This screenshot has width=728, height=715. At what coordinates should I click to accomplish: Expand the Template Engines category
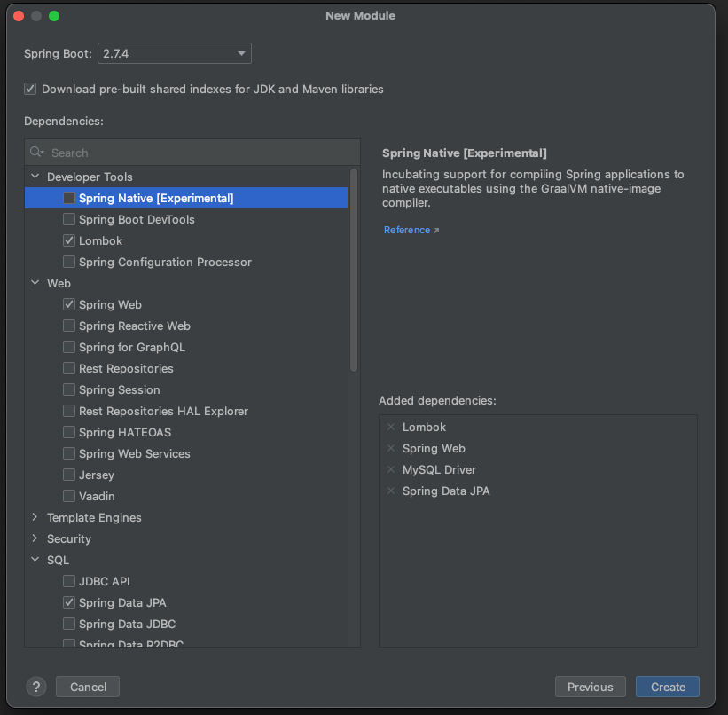click(35, 517)
